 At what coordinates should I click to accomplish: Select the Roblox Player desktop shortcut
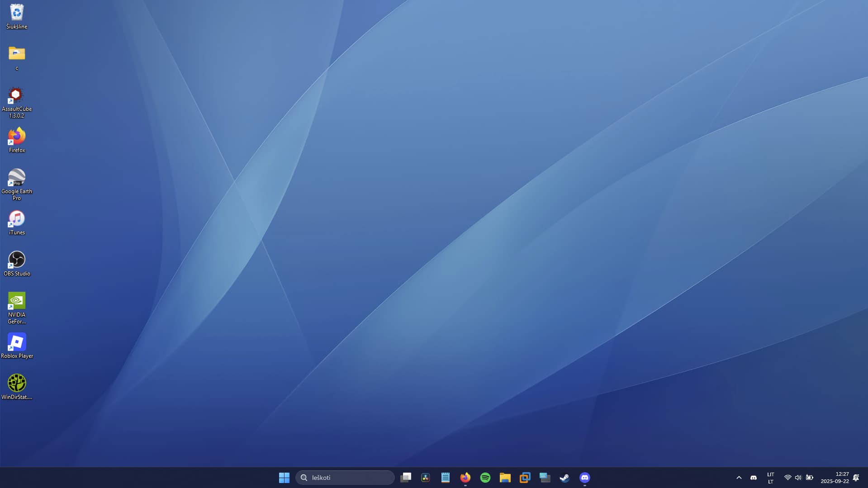pos(17,343)
